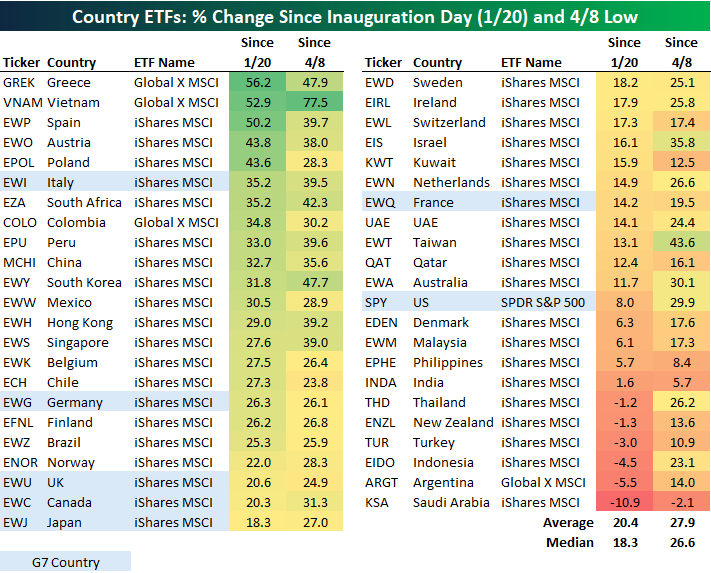Click the ARGT ticker cell
Image resolution: width=711 pixels, height=573 pixels.
tap(382, 483)
